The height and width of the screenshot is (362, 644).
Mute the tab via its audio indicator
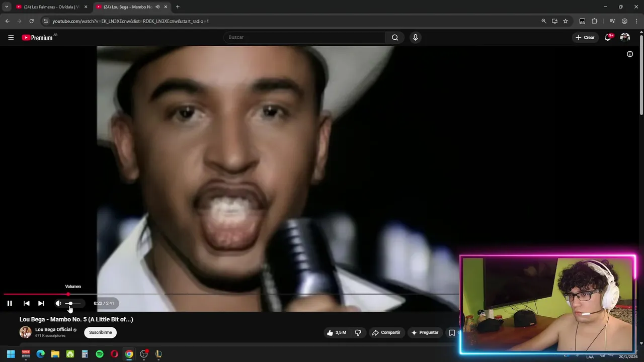click(157, 7)
